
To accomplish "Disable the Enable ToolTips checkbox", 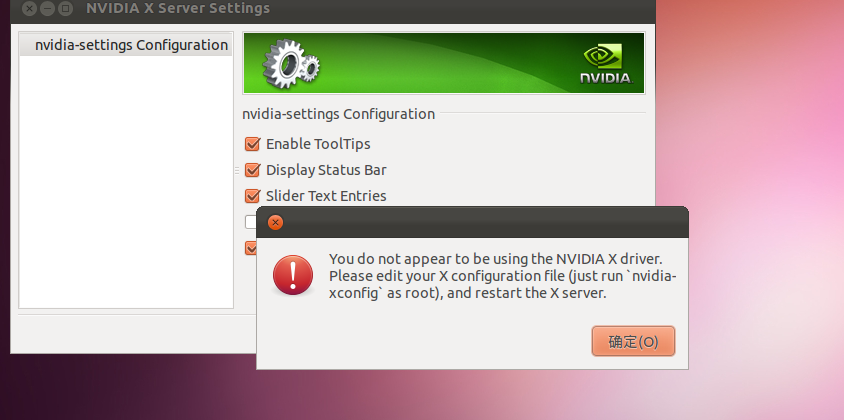I will click(x=252, y=144).
